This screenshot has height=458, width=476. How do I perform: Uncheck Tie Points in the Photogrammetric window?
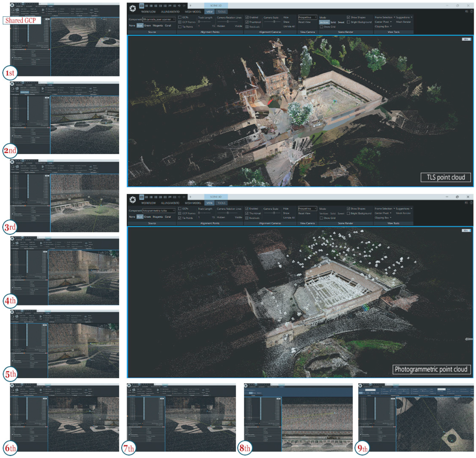pyautogui.click(x=180, y=218)
